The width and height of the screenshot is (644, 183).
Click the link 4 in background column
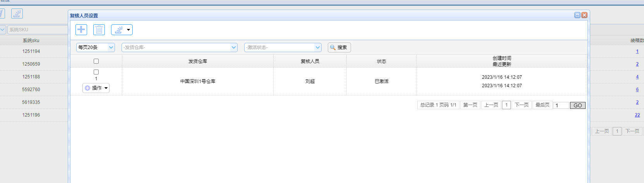click(x=637, y=77)
